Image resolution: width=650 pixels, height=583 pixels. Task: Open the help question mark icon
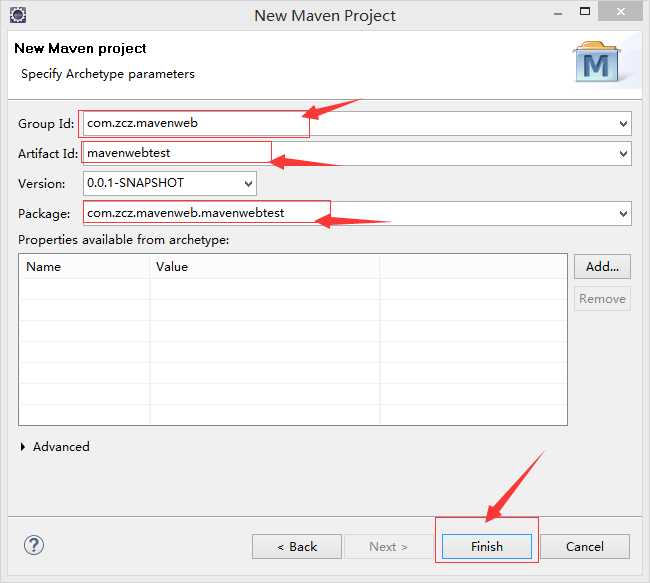[x=34, y=545]
